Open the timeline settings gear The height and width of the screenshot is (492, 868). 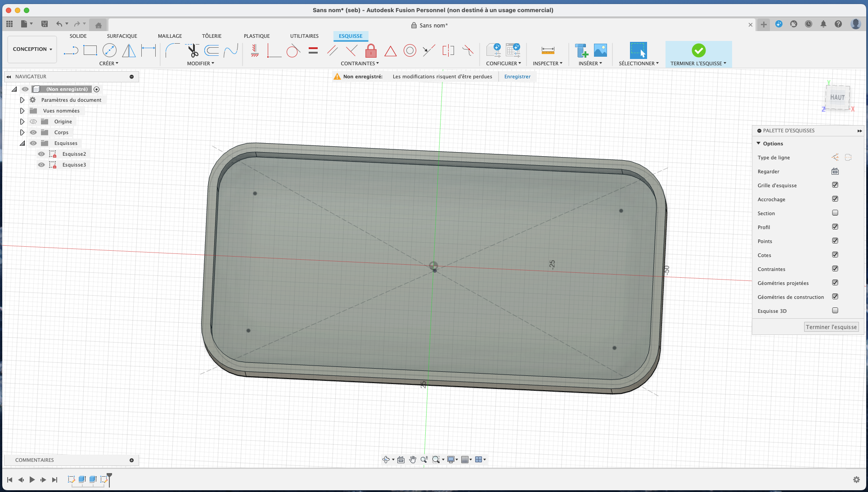click(856, 480)
